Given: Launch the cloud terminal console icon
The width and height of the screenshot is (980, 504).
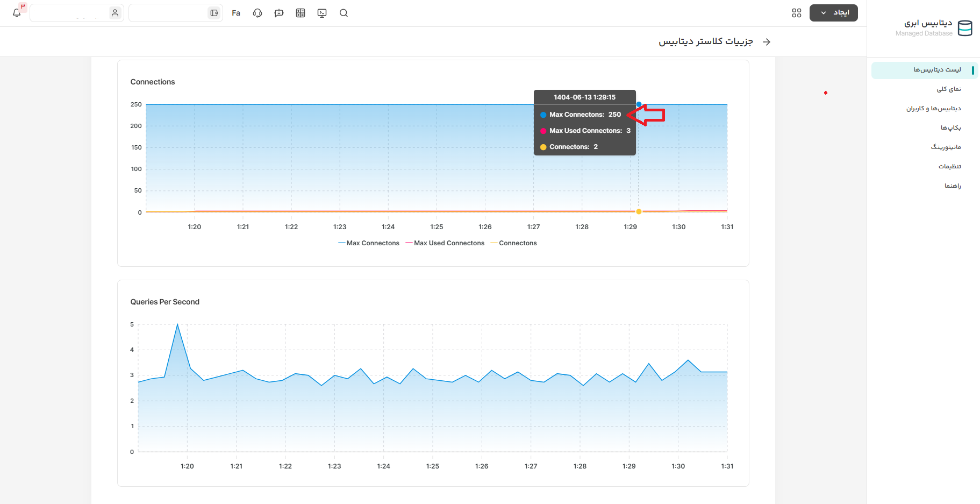Looking at the screenshot, I should tap(322, 13).
